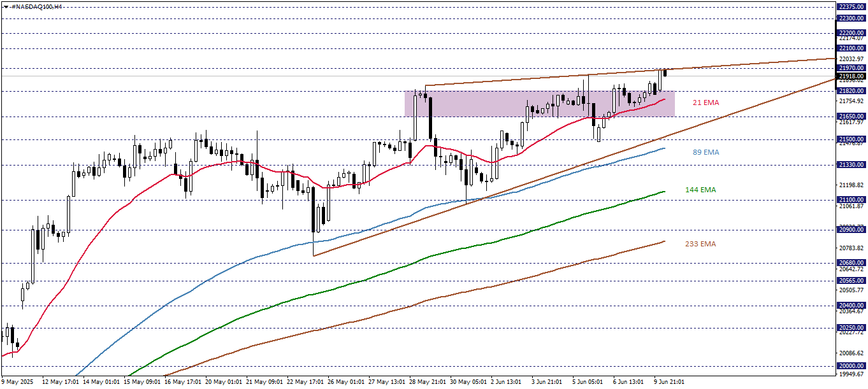The image size is (868, 389).
Task: Click the 22100.00 price level label
Action: pos(851,48)
